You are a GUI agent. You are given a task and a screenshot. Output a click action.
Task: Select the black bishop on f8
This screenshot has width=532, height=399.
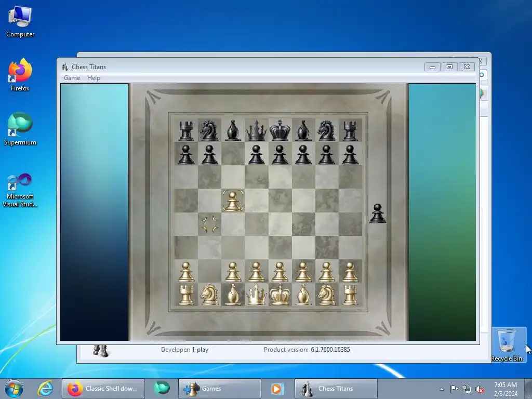(x=303, y=130)
